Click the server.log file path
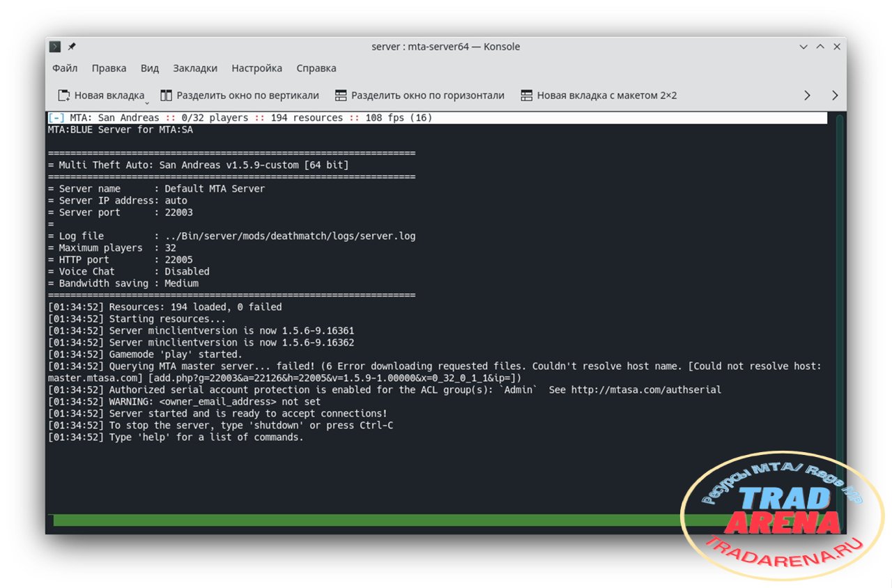This screenshot has height=588, width=892. [290, 236]
